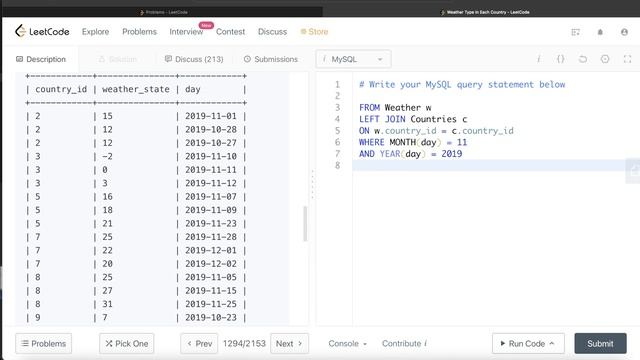
Task: Submit the solution
Action: pyautogui.click(x=600, y=344)
